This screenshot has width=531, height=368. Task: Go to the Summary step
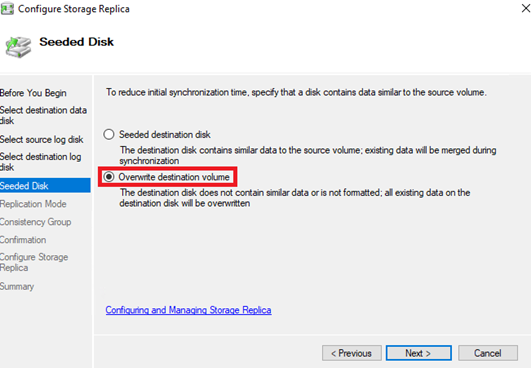17,286
